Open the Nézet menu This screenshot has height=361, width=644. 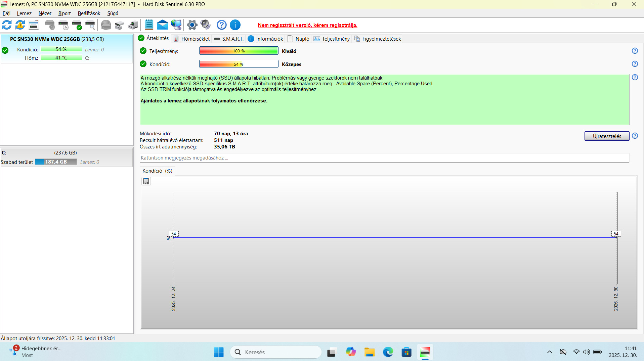click(x=45, y=13)
